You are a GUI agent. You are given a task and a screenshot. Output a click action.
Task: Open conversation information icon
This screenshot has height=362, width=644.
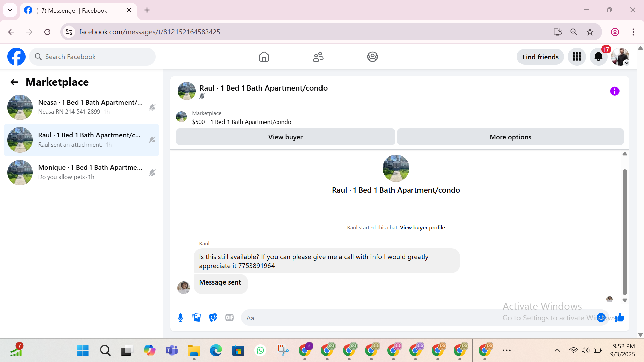pos(614,91)
